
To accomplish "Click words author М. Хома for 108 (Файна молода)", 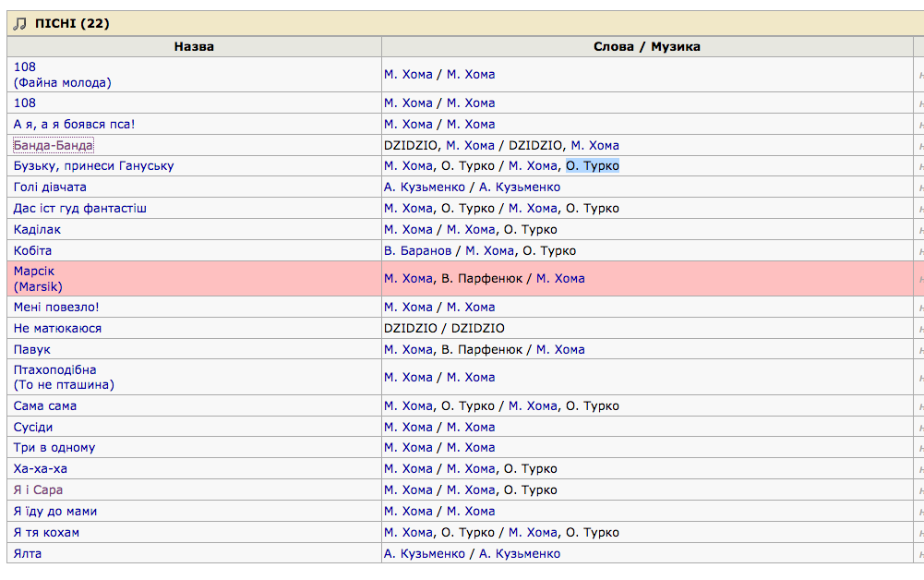I will pos(408,75).
